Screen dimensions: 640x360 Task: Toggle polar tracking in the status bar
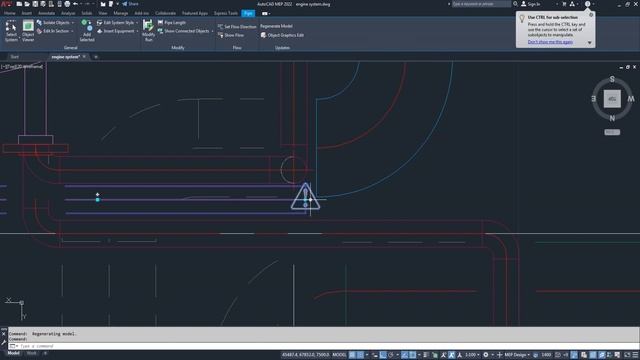[x=391, y=355]
